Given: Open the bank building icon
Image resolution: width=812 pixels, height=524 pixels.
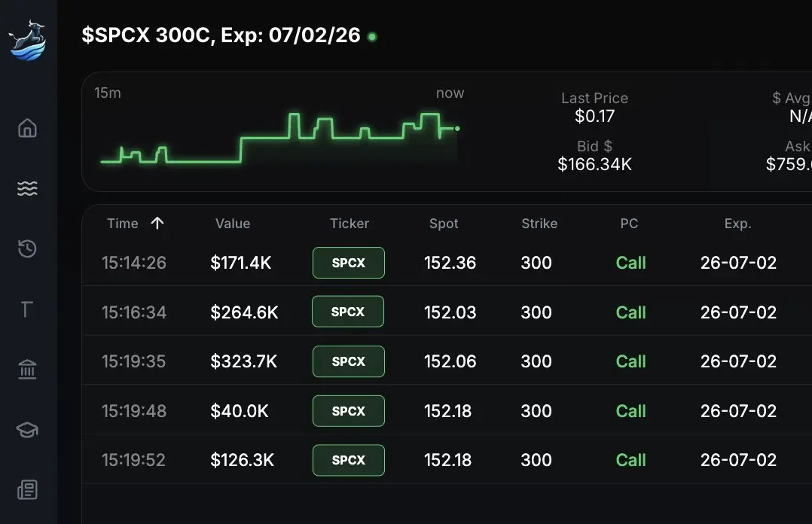Looking at the screenshot, I should [27, 369].
